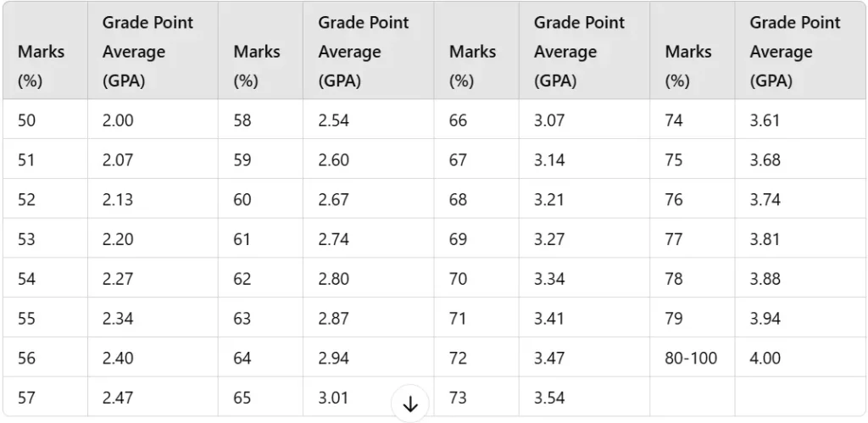This screenshot has width=868, height=423.
Task: Click the marks cell showing 62
Action: pyautogui.click(x=242, y=279)
